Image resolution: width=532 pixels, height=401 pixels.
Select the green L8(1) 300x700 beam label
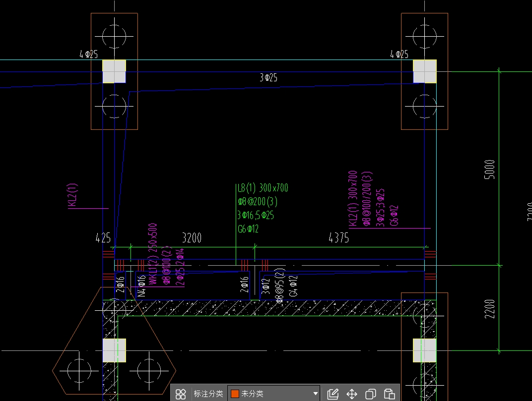(263, 188)
